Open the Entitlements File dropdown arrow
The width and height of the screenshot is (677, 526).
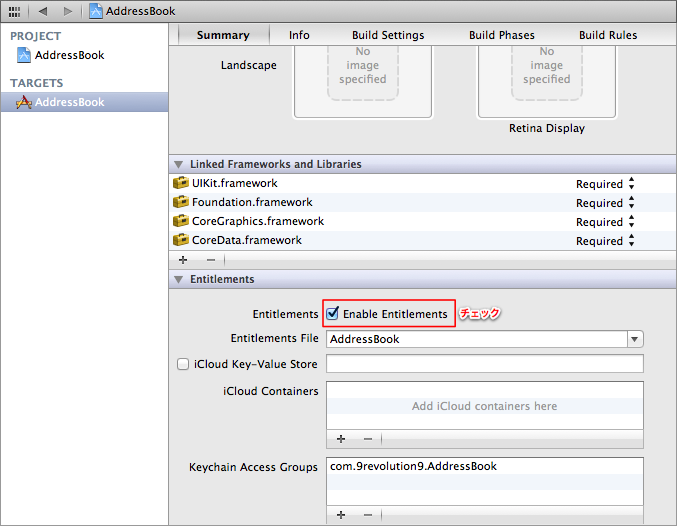tap(635, 339)
